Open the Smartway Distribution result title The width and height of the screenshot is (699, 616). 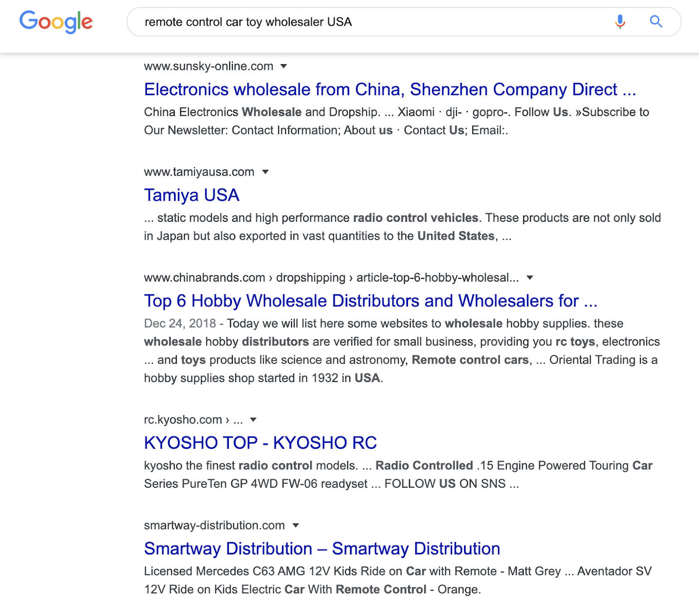pos(322,549)
